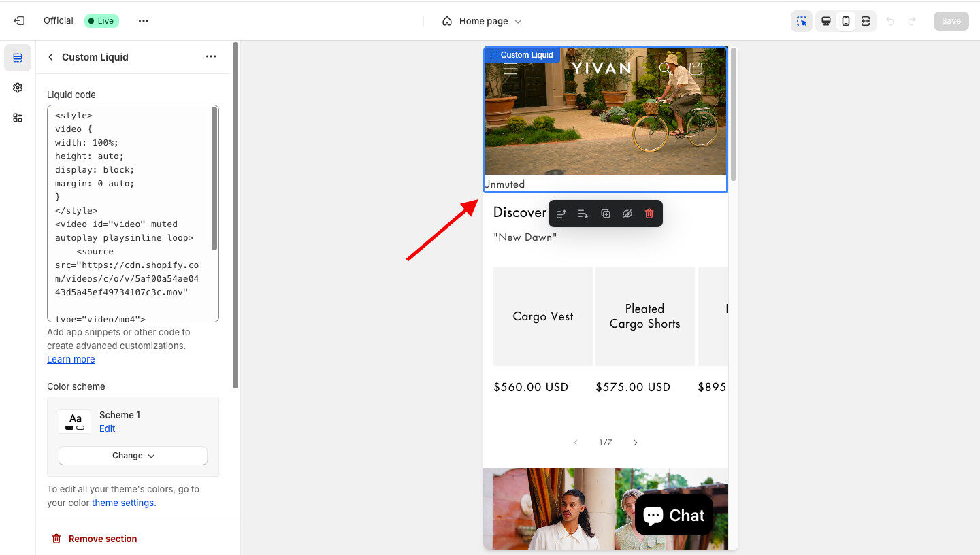Click the Discover heading in preview
The height and width of the screenshot is (555, 980).
[x=520, y=212]
